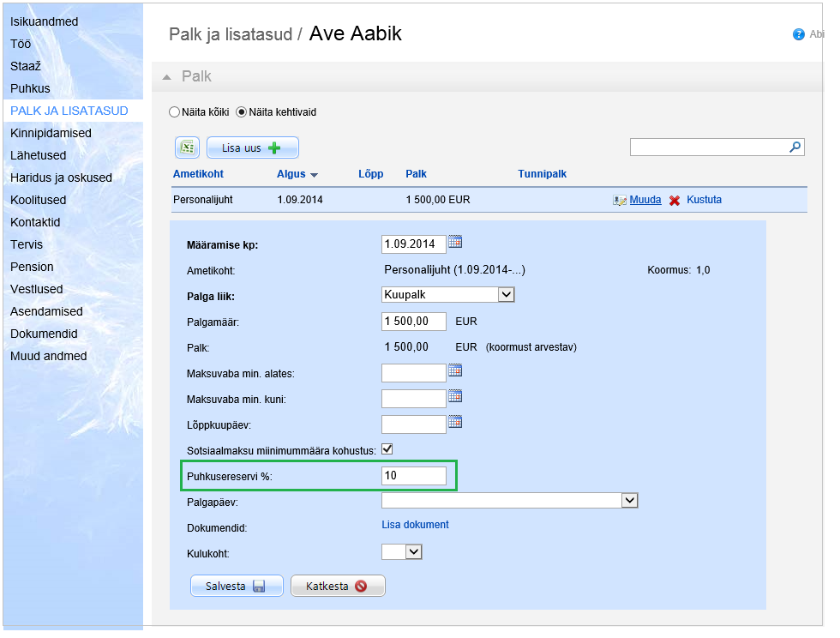Screen dimensions: 840x638
Task: Go to Haridus ja oskused menu
Action: 61,178
